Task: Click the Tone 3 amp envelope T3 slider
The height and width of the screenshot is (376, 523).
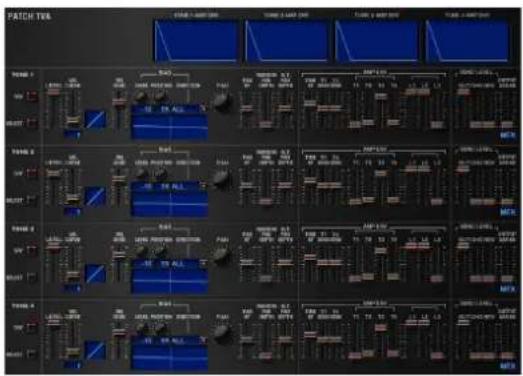Action: (381, 250)
